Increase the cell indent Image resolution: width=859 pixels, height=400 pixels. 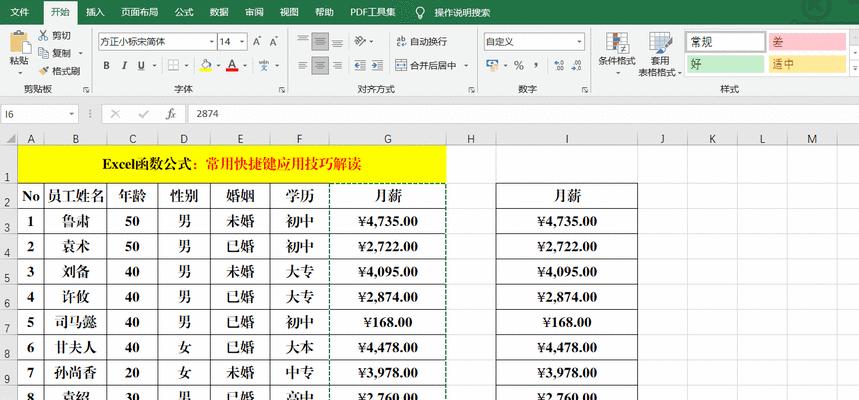point(377,66)
